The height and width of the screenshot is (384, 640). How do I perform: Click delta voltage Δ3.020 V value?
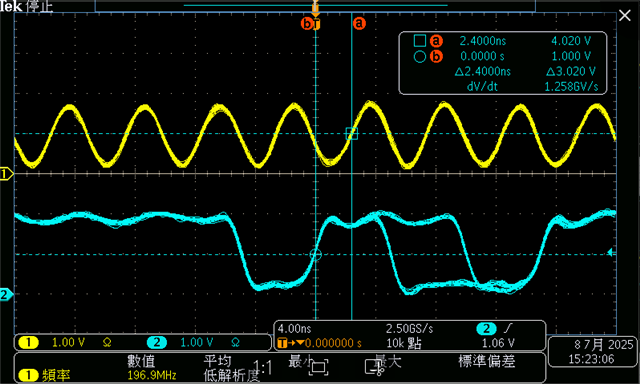(x=571, y=71)
